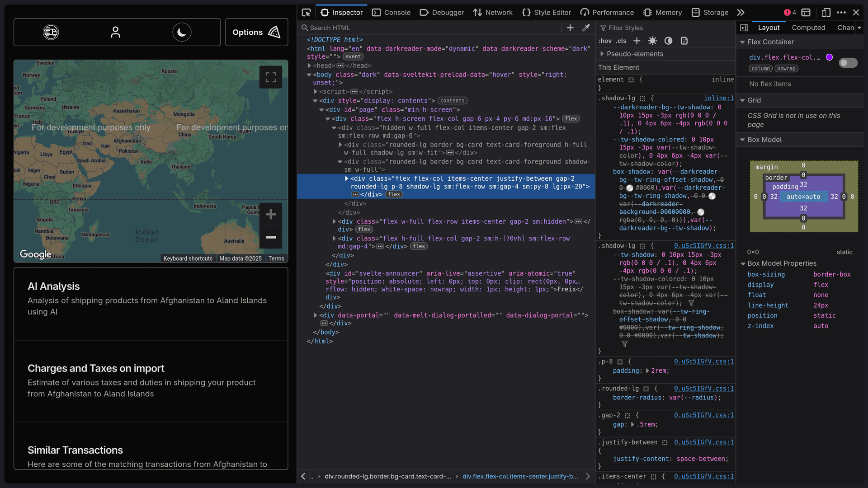The height and width of the screenshot is (488, 868).
Task: Click the shipping logo icon
Action: click(x=51, y=32)
